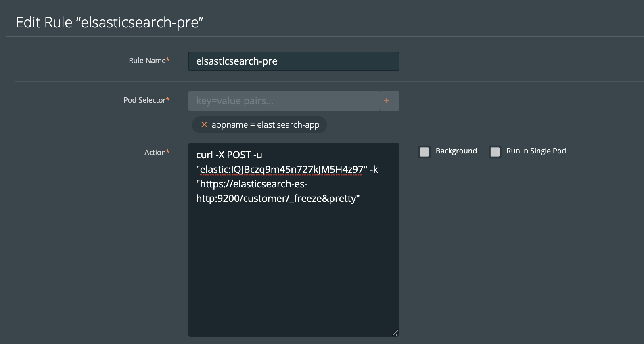Image resolution: width=644 pixels, height=344 pixels.
Task: Click the Background checkbox label text
Action: click(456, 151)
